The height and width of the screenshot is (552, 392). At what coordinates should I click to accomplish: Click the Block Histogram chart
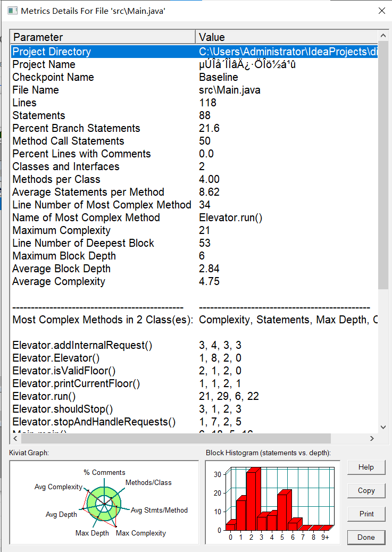click(x=273, y=503)
